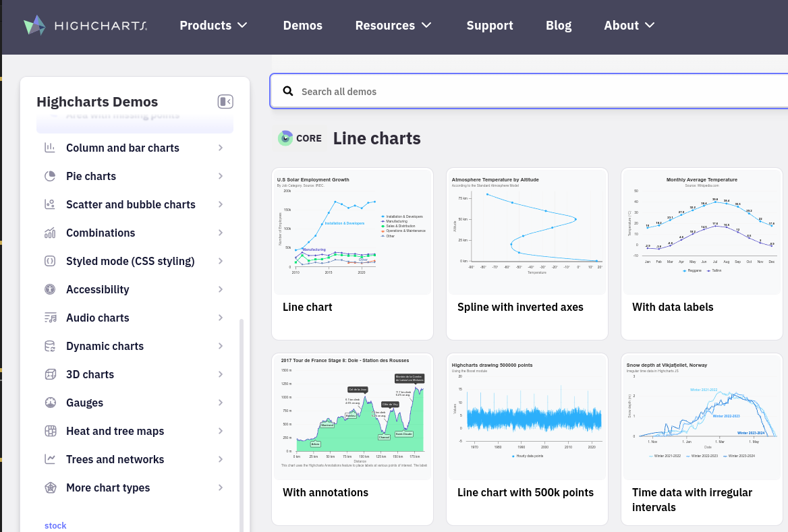This screenshot has height=532, width=788.
Task: Click the Heat and tree maps icon
Action: [x=50, y=431]
